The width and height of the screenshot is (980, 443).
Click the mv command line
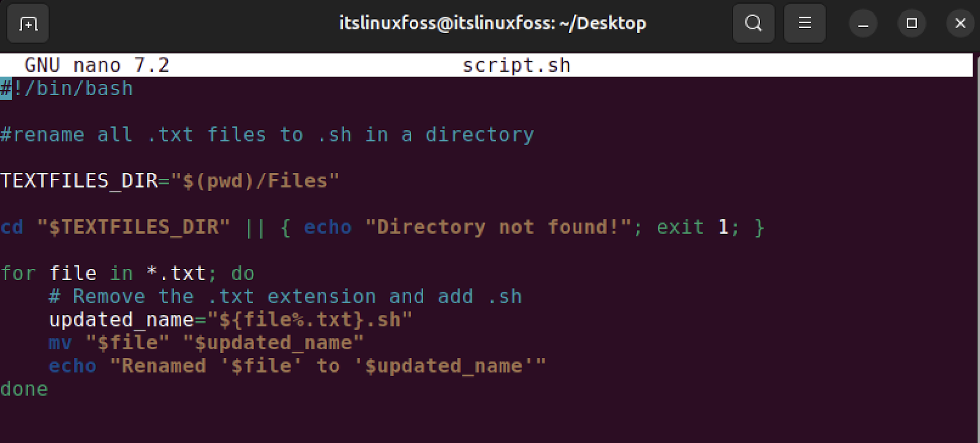point(206,343)
